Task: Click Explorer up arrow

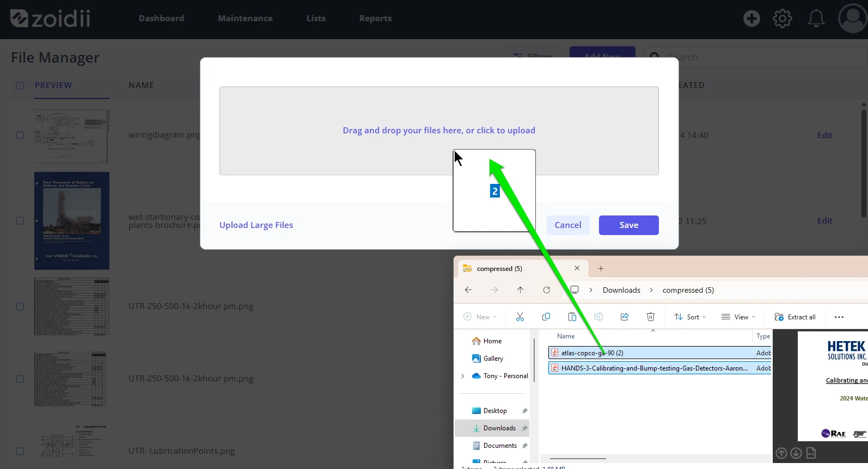Action: [x=521, y=290]
